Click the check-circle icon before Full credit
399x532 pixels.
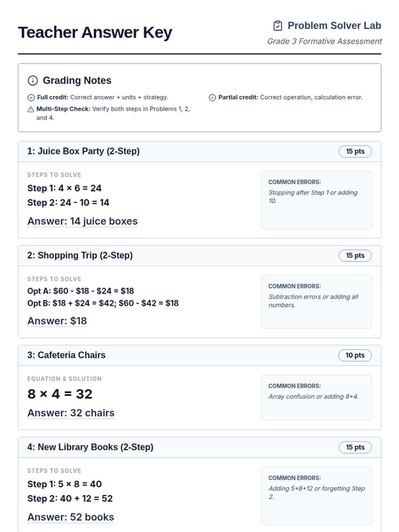tap(31, 97)
